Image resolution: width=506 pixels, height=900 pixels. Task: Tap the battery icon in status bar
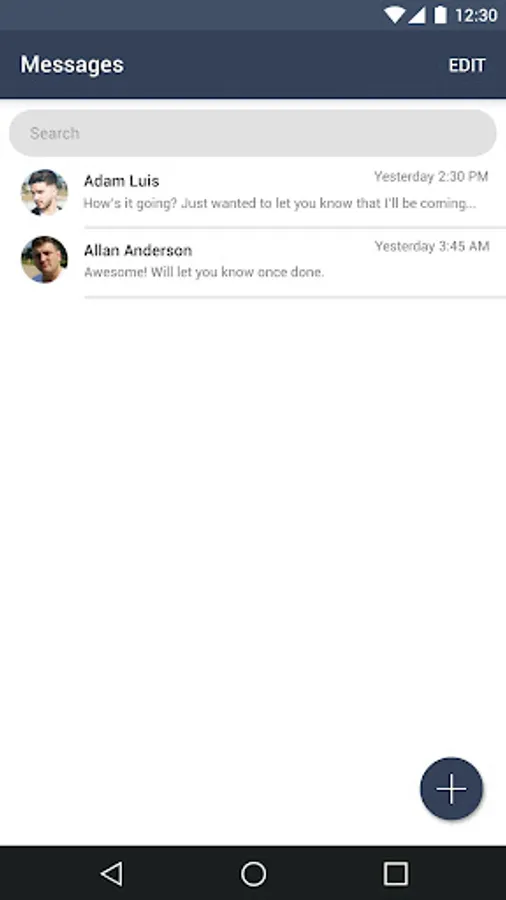pos(441,15)
